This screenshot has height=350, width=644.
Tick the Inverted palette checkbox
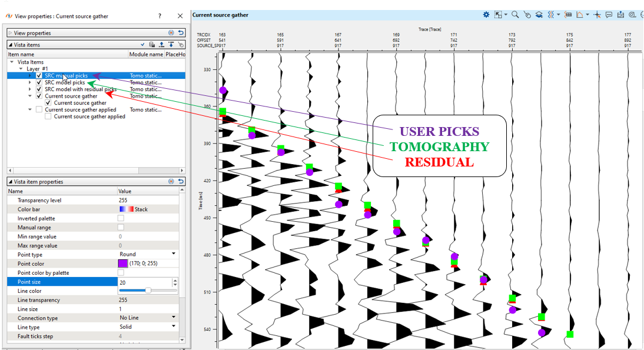pyautogui.click(x=121, y=218)
